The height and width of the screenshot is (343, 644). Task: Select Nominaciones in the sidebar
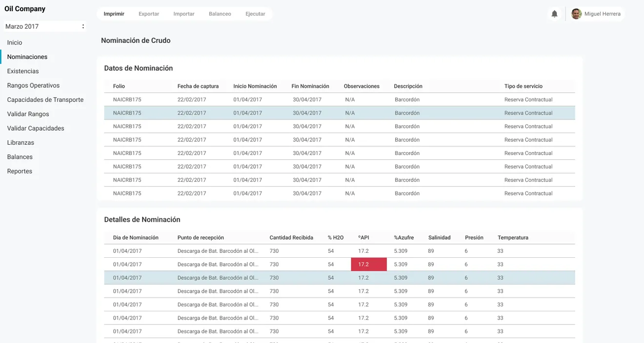tap(27, 57)
